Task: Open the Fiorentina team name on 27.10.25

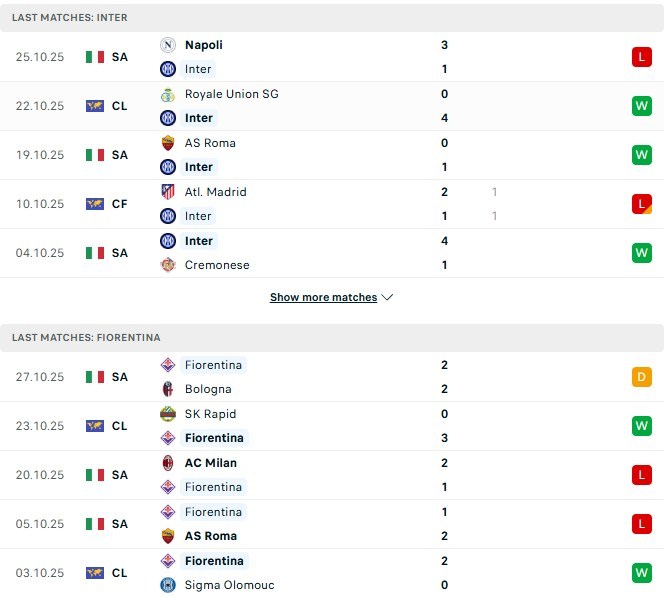Action: (213, 365)
